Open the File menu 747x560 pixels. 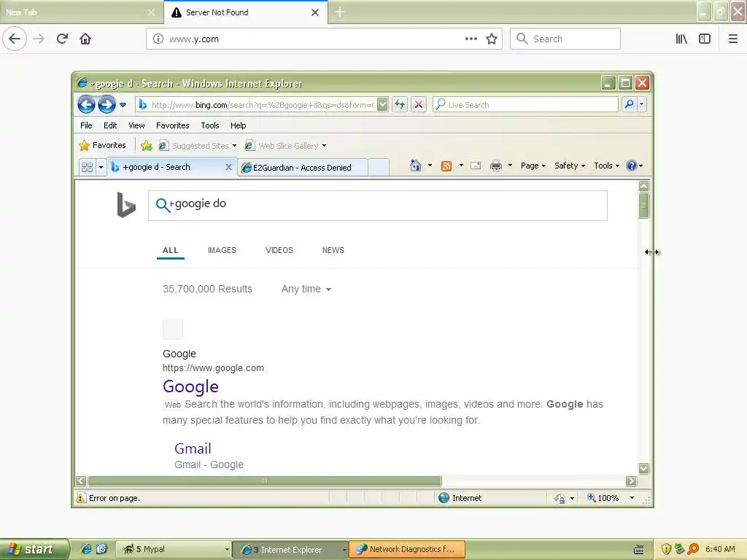86,125
